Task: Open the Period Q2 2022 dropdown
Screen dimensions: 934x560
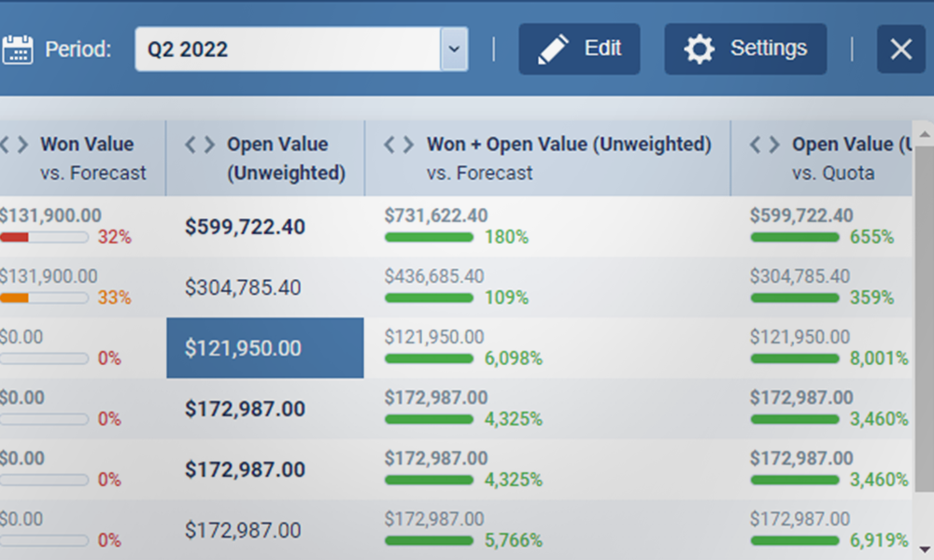Action: (x=453, y=49)
